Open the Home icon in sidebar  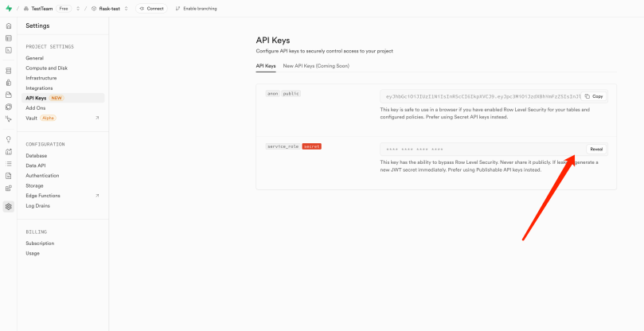tap(8, 26)
